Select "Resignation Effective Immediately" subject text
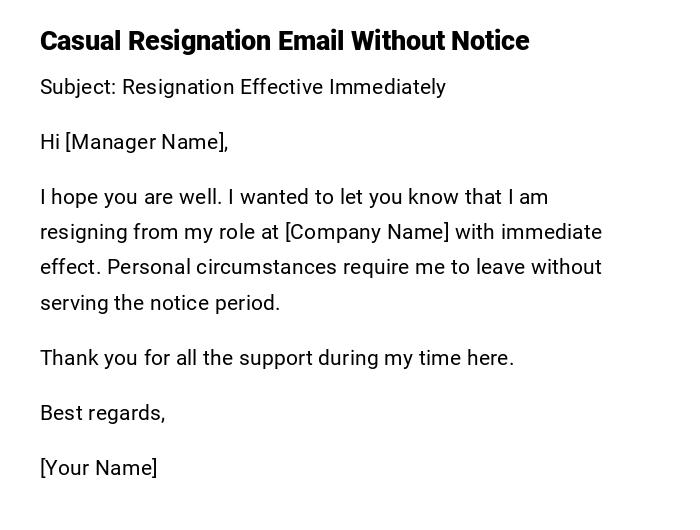700x530 pixels. pyautogui.click(x=284, y=87)
